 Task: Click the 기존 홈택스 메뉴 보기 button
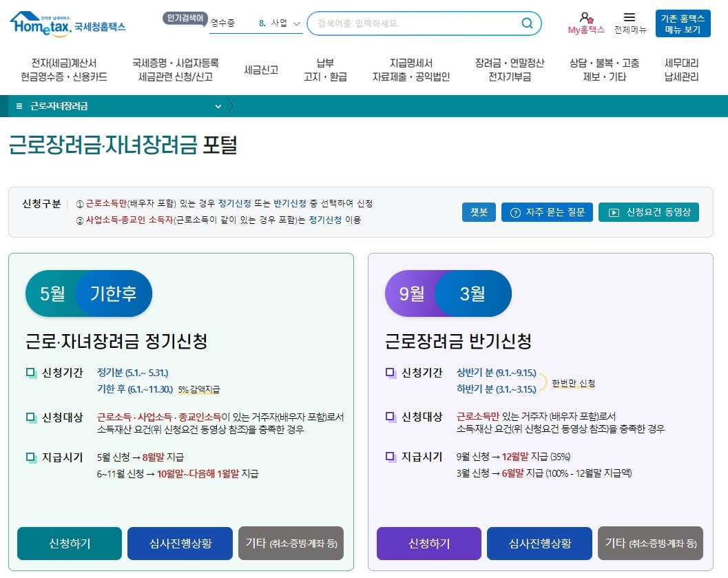[683, 24]
